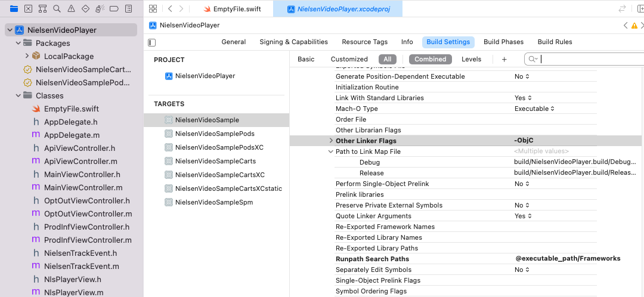This screenshot has height=297, width=644.
Task: Switch to Signing & Capabilities tab
Action: pyautogui.click(x=293, y=42)
